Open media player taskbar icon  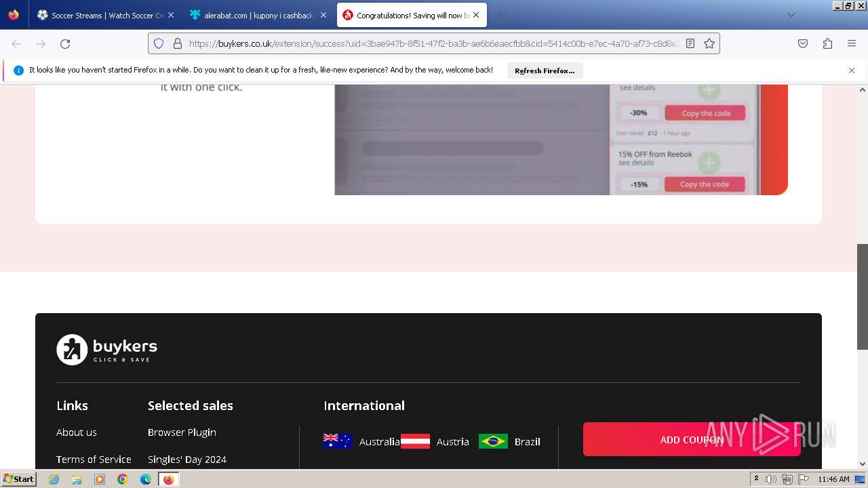click(x=100, y=479)
